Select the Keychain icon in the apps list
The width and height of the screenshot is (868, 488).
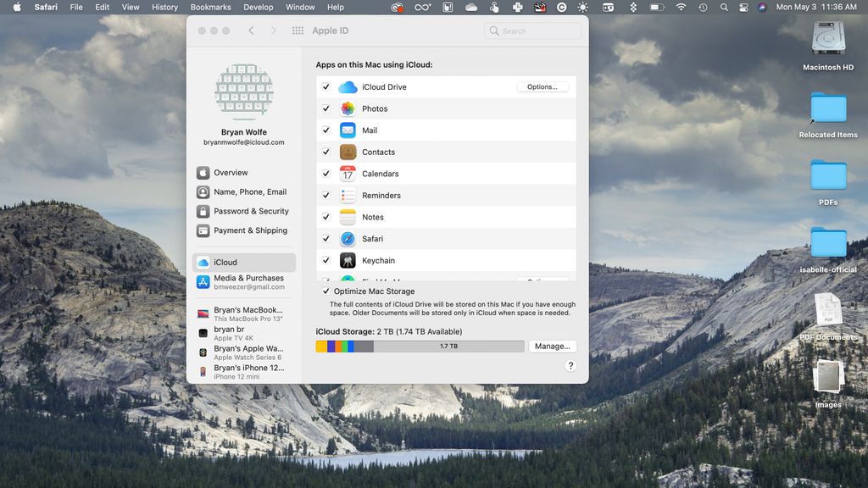348,260
